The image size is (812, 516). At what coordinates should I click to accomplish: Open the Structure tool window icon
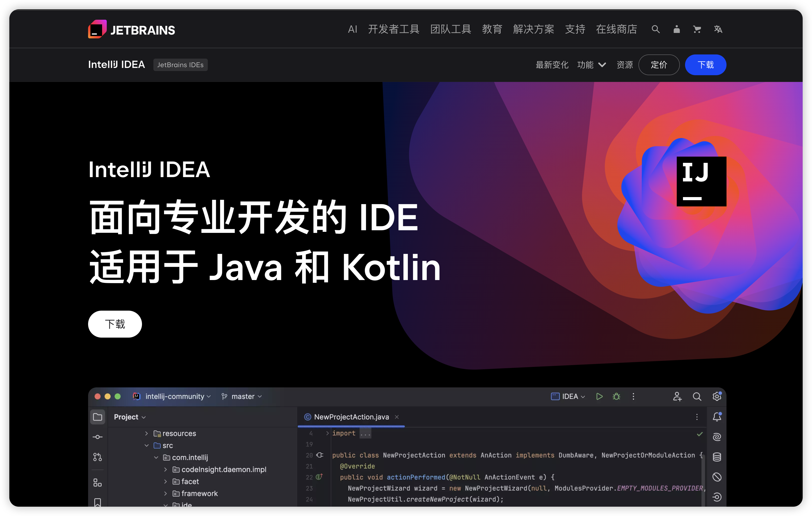97,483
